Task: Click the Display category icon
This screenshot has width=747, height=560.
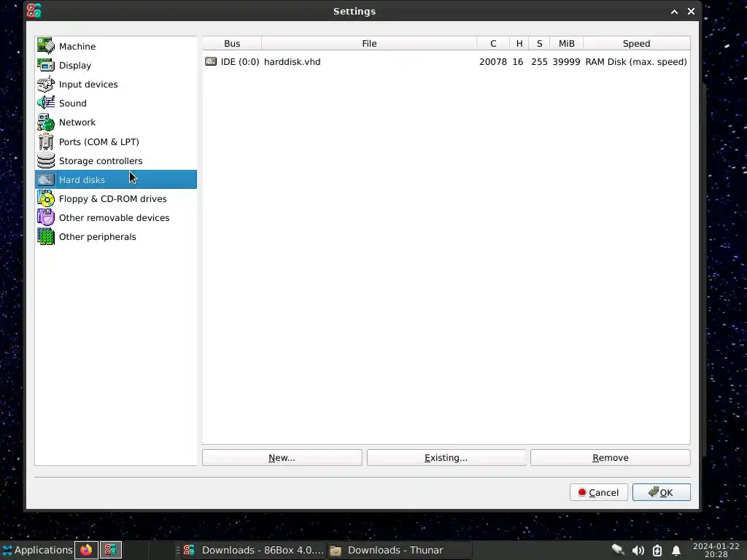Action: (x=46, y=65)
